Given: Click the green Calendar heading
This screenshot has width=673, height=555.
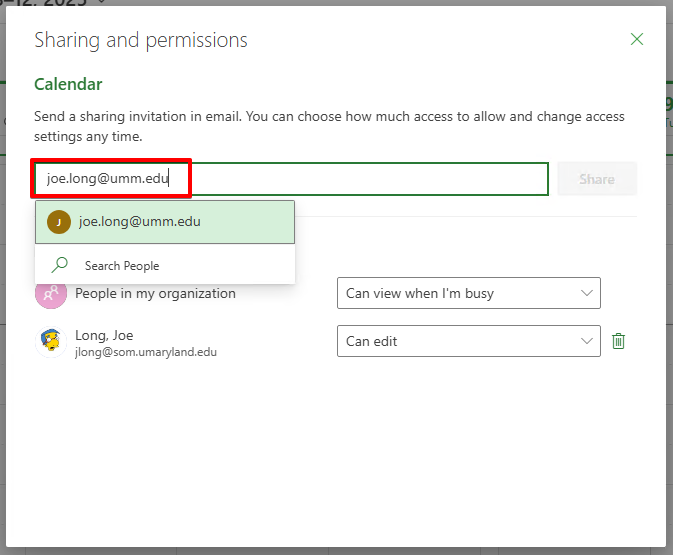Looking at the screenshot, I should [68, 85].
